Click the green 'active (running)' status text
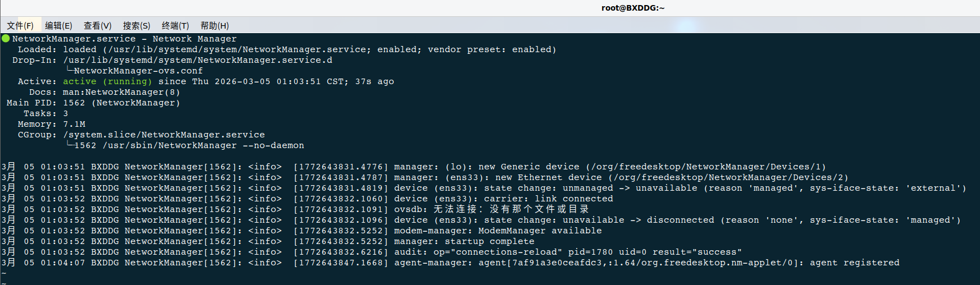This screenshot has width=980, height=285. point(107,81)
